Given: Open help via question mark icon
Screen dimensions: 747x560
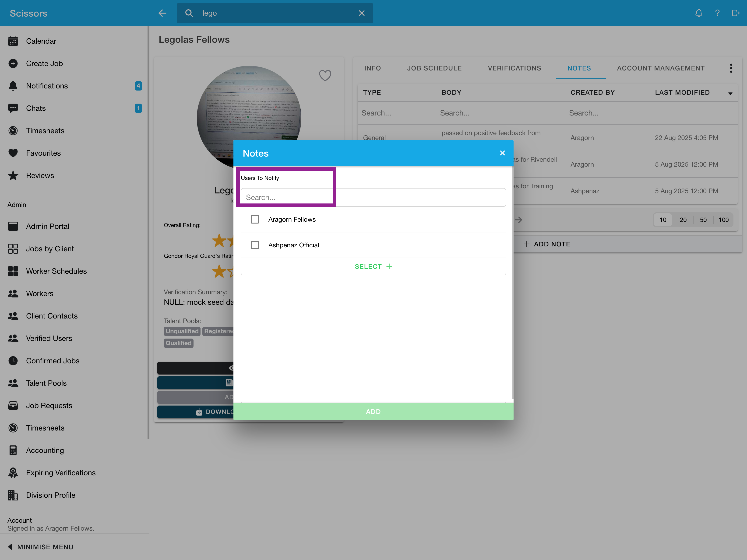Looking at the screenshot, I should coord(717,13).
